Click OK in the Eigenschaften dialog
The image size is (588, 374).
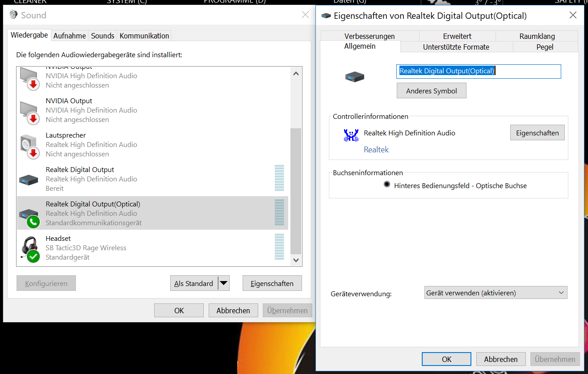click(446, 359)
